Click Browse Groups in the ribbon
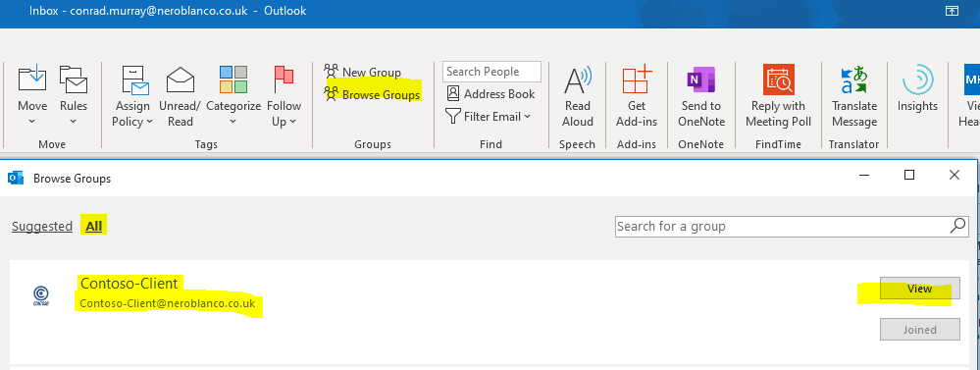 point(373,94)
